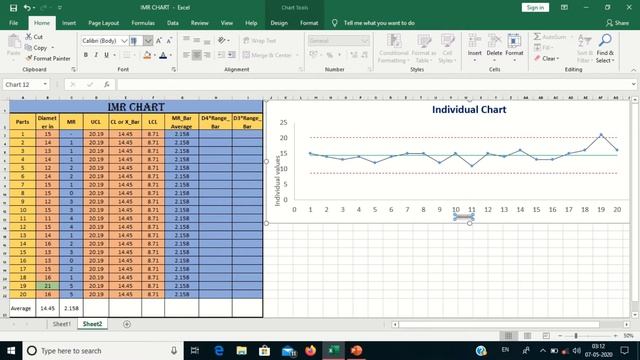
Task: Click Merge & Center
Action: [x=267, y=55]
